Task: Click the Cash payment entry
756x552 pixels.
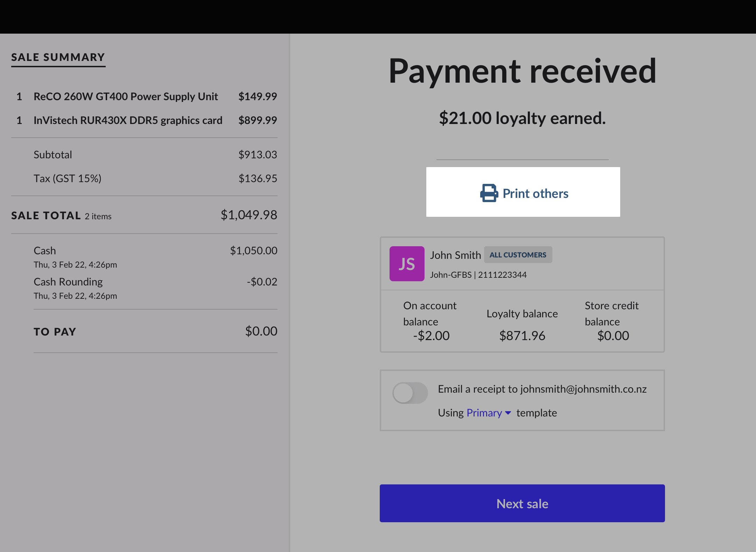Action: tap(44, 250)
